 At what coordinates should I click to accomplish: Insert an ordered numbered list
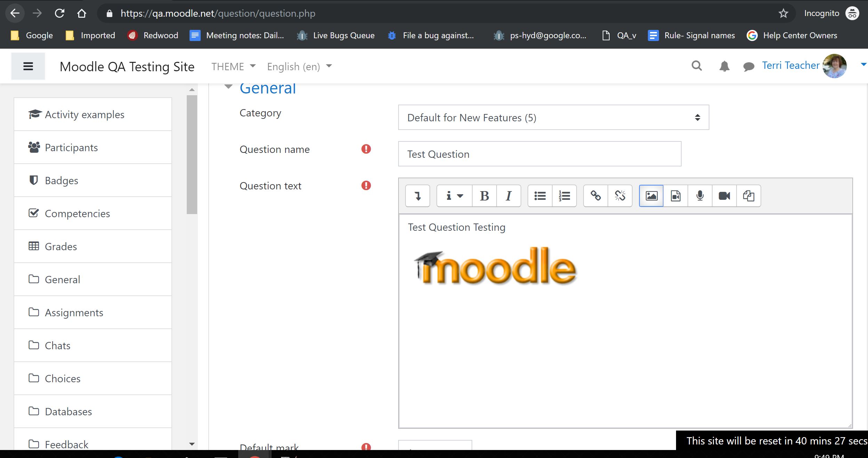564,196
